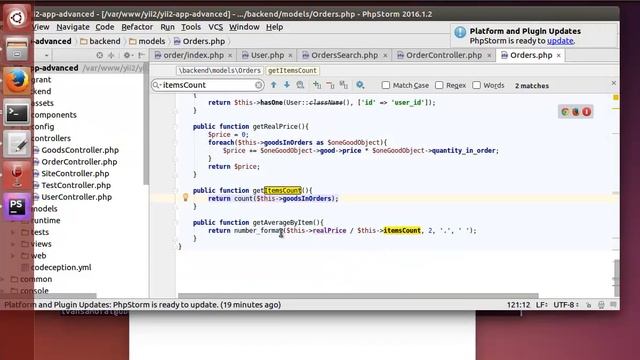Switch to order/index.php tab
Screen dimensions: 640x360
click(x=193, y=55)
